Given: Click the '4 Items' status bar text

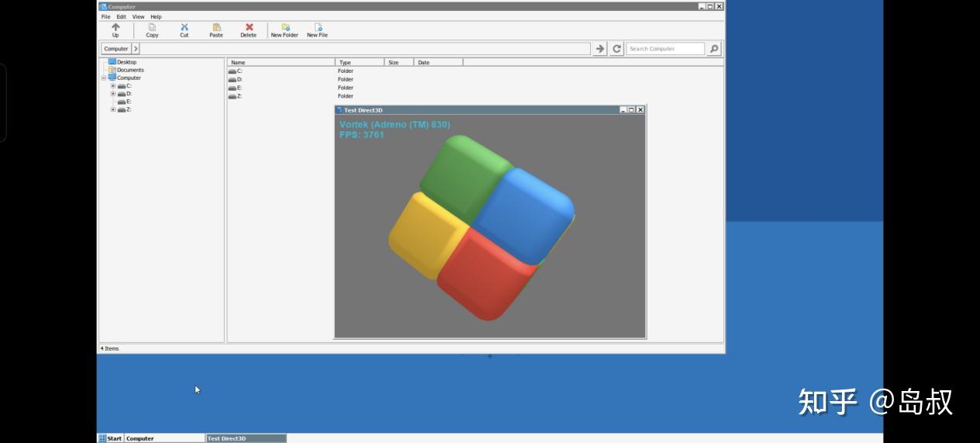Looking at the screenshot, I should [x=109, y=349].
